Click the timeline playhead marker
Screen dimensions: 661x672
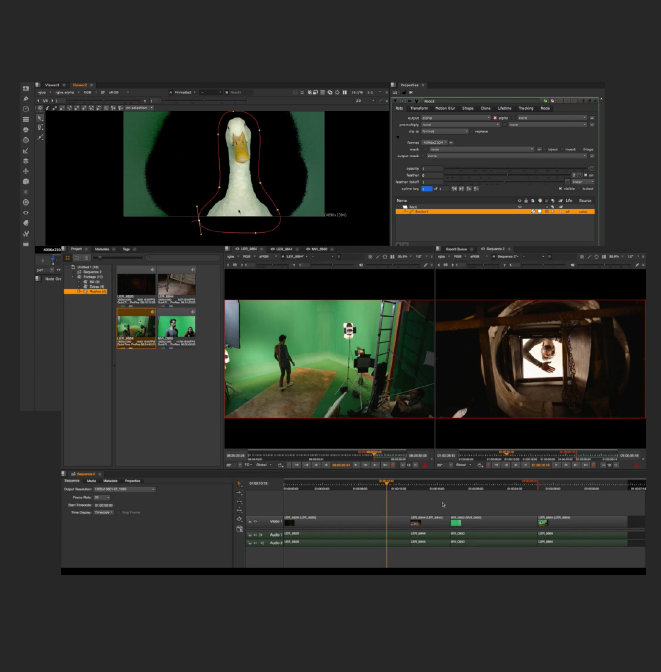(x=386, y=484)
